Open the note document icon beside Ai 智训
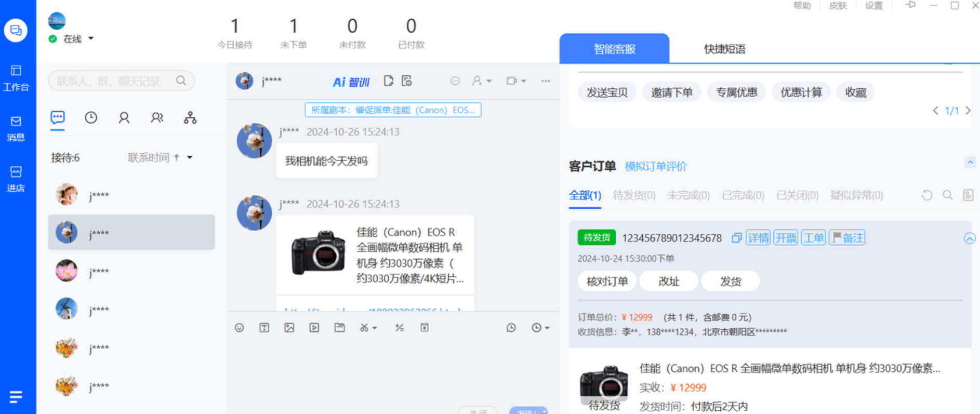980x414 pixels. [x=389, y=81]
